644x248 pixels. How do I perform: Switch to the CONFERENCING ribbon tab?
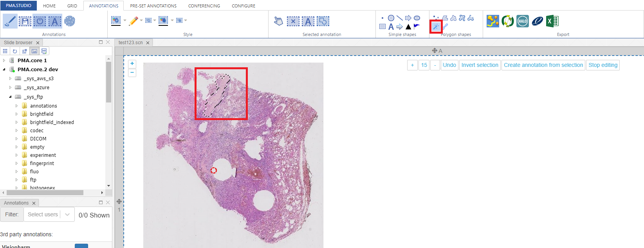click(x=204, y=6)
